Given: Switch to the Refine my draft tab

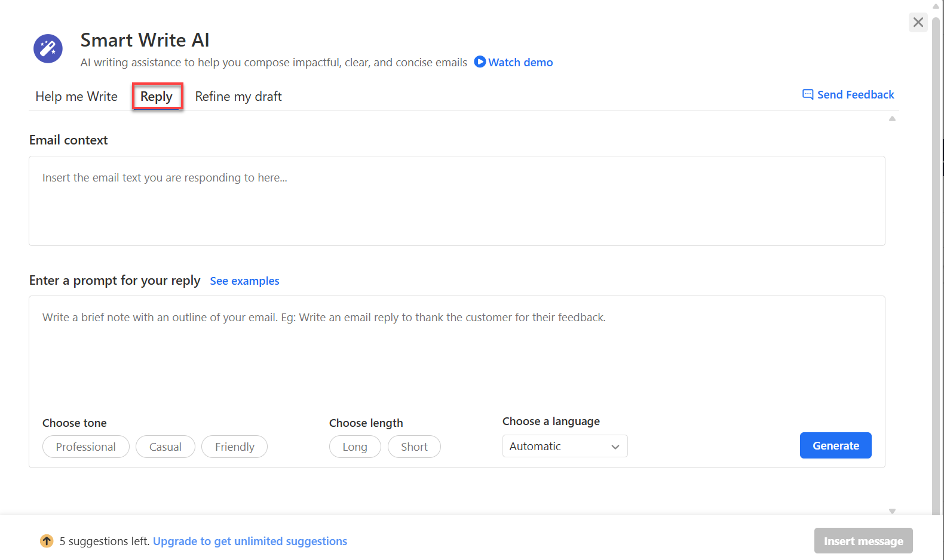Looking at the screenshot, I should (238, 96).
